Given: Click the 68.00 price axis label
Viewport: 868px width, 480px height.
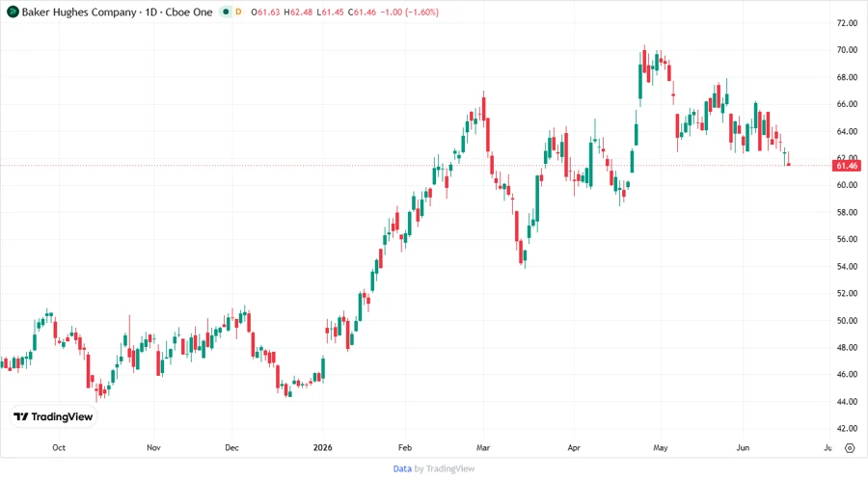Looking at the screenshot, I should (847, 77).
